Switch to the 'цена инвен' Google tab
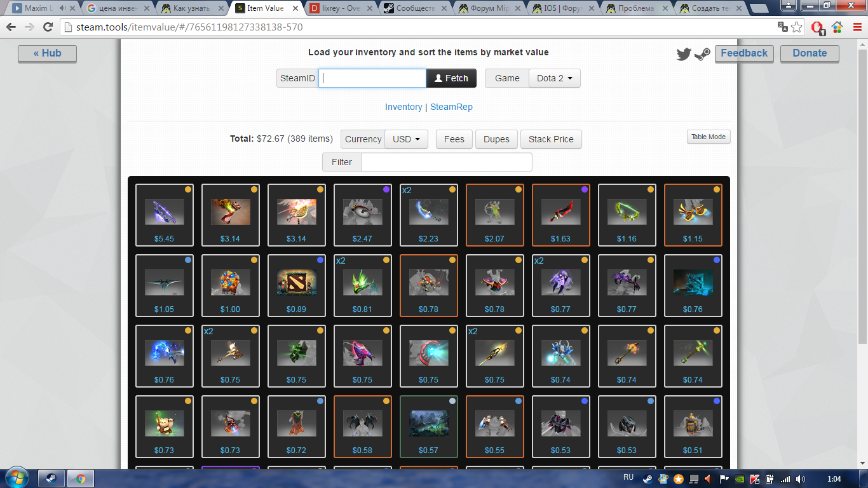The height and width of the screenshot is (488, 868). point(118,9)
